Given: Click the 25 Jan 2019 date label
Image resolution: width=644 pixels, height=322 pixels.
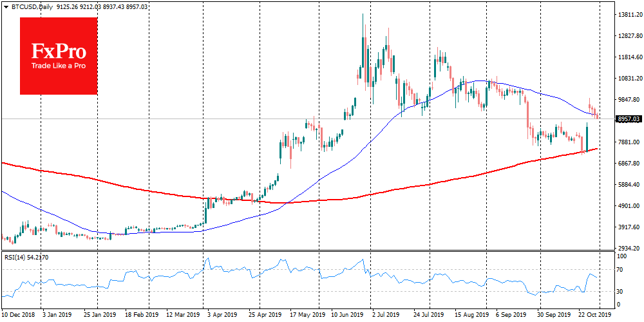Looking at the screenshot, I should coord(99,316).
